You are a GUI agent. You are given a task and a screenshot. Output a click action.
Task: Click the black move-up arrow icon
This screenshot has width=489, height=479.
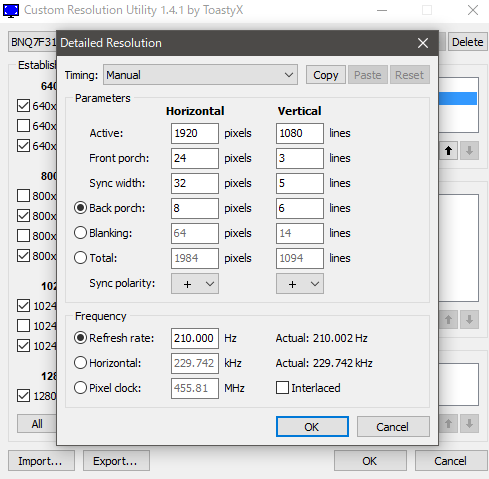click(449, 151)
